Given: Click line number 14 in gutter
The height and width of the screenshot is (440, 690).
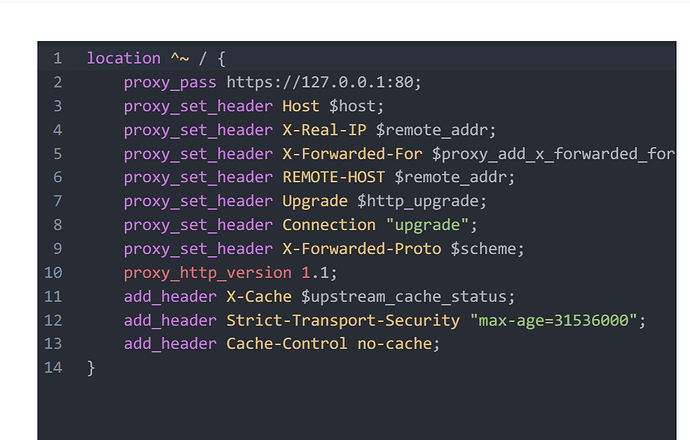Looking at the screenshot, I should click(53, 367).
